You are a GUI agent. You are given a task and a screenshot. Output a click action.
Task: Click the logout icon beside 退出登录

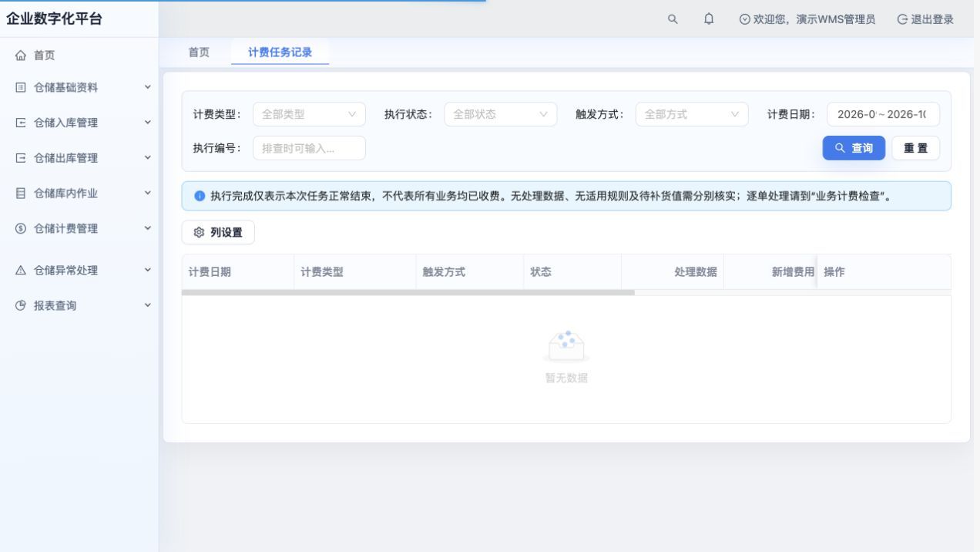(x=902, y=19)
